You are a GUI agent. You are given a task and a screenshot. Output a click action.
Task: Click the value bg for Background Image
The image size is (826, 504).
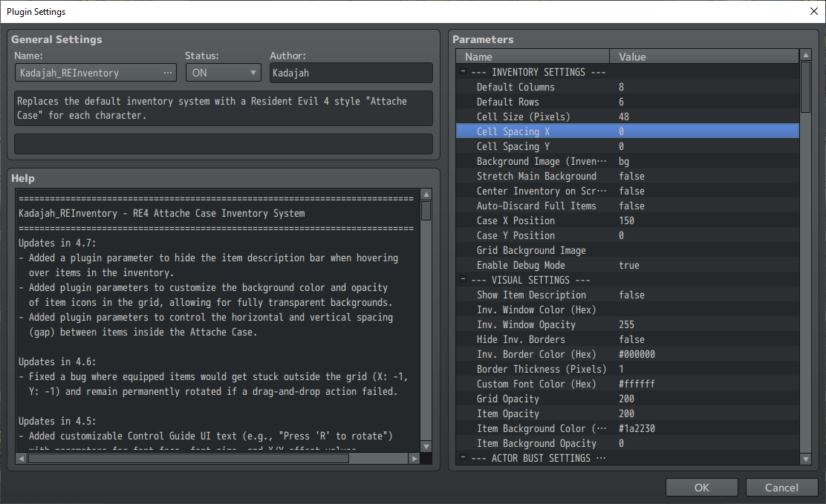(x=624, y=161)
